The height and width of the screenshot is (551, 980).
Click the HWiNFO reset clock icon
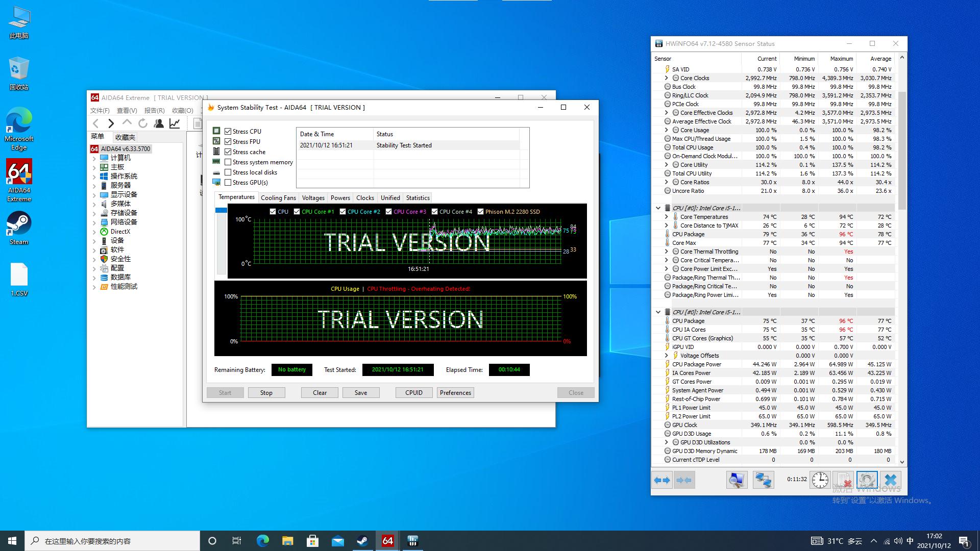click(820, 480)
